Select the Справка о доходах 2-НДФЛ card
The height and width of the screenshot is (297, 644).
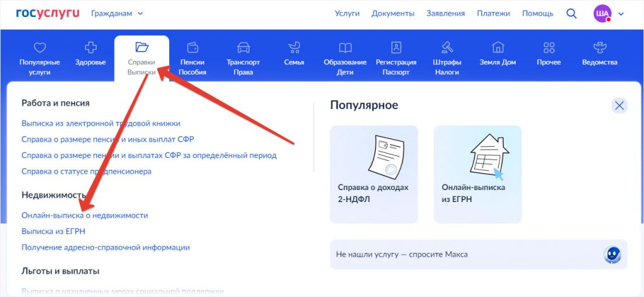[374, 174]
